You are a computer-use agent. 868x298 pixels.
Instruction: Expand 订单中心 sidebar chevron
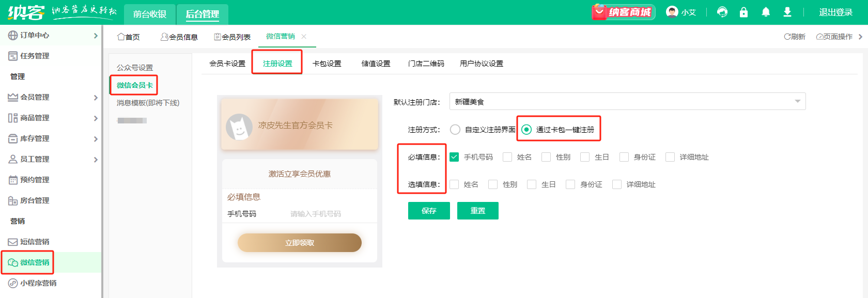pos(96,36)
